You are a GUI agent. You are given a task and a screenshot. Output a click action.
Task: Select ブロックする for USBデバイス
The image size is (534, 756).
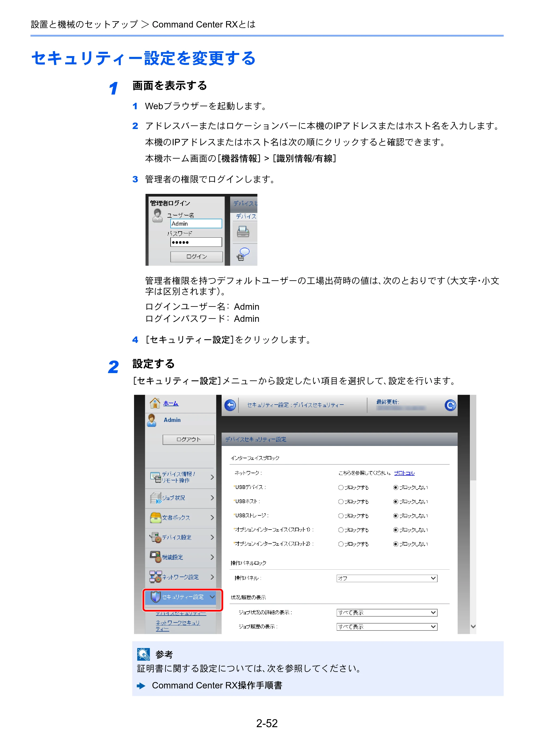click(341, 488)
